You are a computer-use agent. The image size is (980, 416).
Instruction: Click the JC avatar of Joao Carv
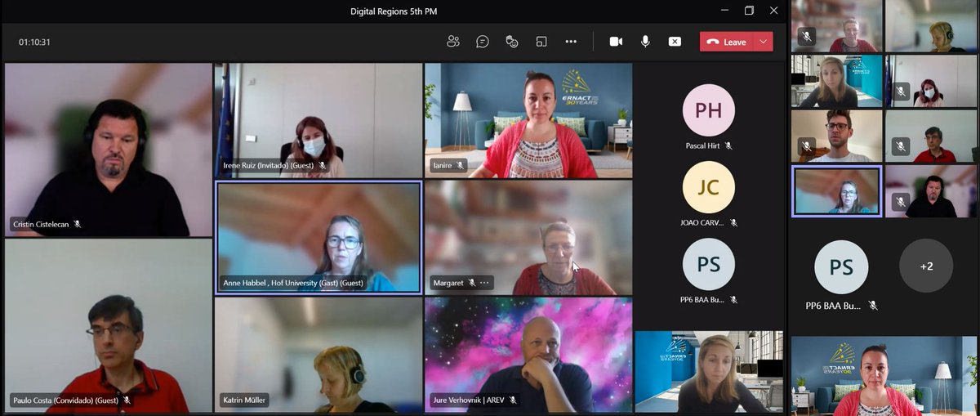coord(708,187)
